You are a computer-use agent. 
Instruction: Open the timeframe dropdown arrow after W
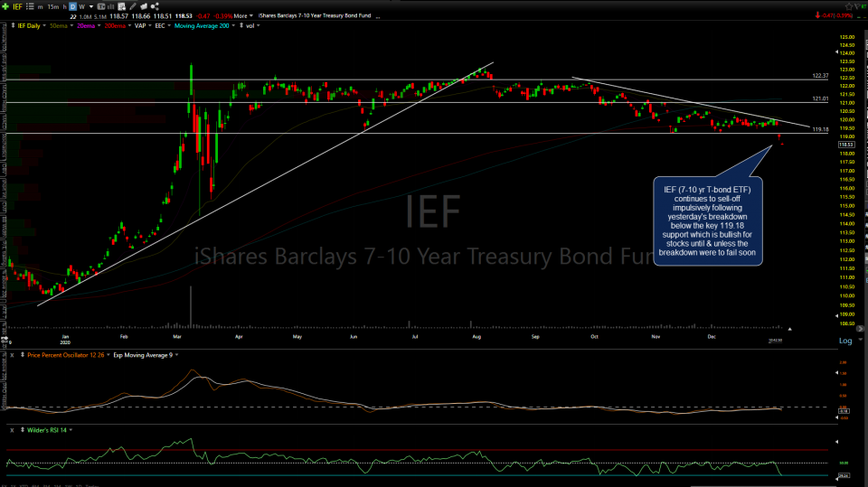click(91, 6)
